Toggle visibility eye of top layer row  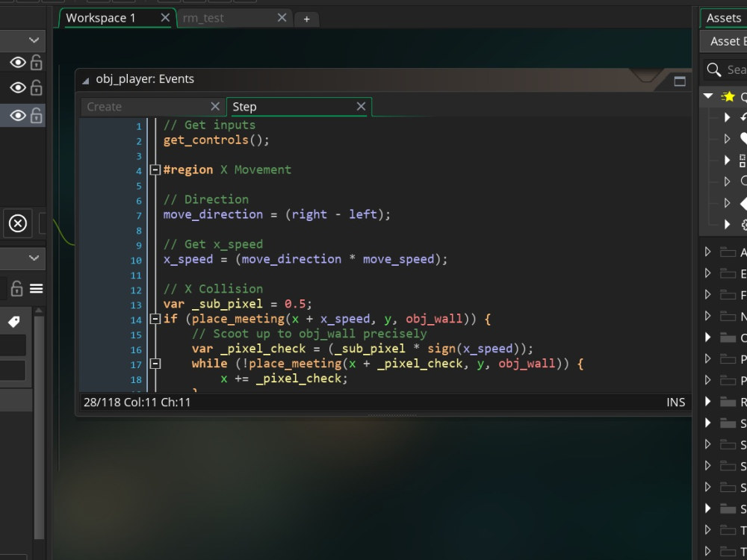point(18,63)
